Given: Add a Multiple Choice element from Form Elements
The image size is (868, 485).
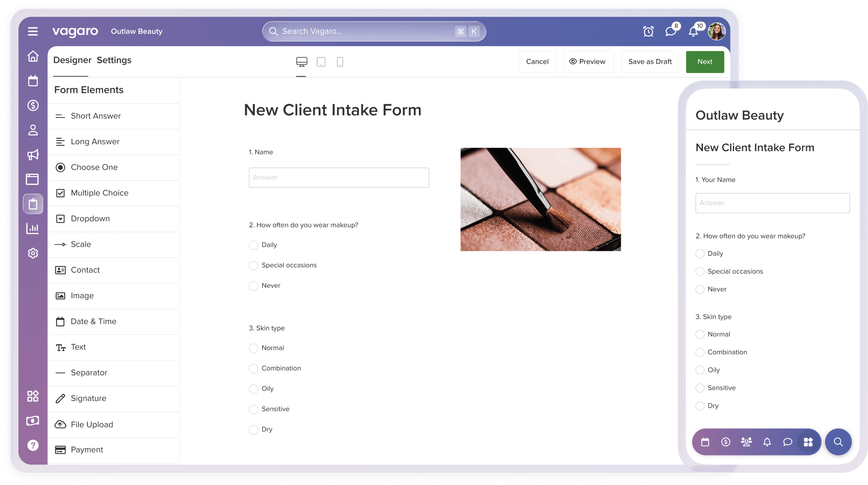Looking at the screenshot, I should point(99,193).
